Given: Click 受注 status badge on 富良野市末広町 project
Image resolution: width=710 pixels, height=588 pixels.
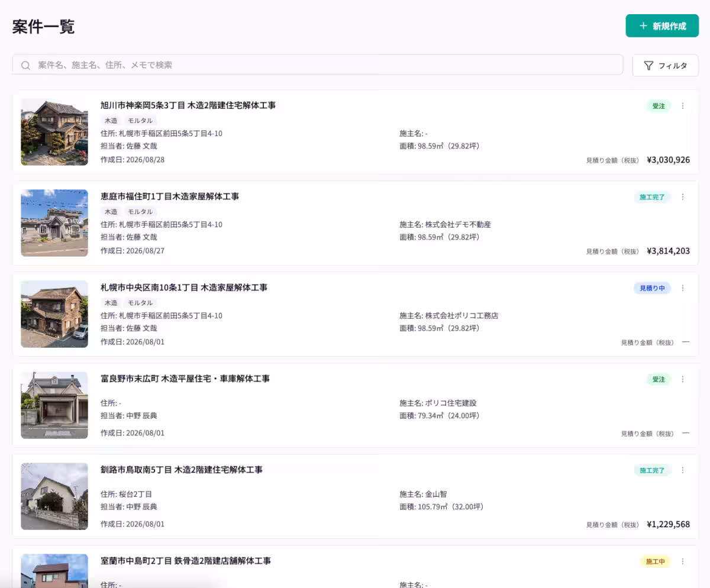Looking at the screenshot, I should click(x=659, y=380).
